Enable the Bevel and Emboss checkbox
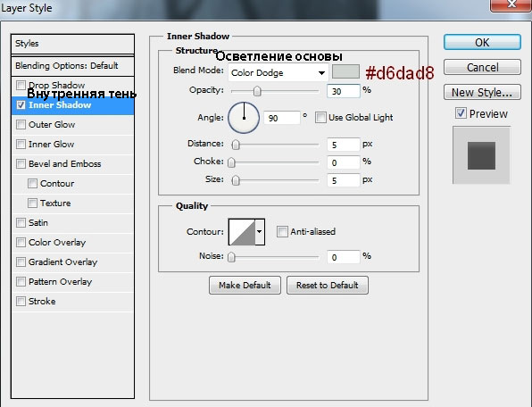The image size is (532, 407). [x=21, y=164]
